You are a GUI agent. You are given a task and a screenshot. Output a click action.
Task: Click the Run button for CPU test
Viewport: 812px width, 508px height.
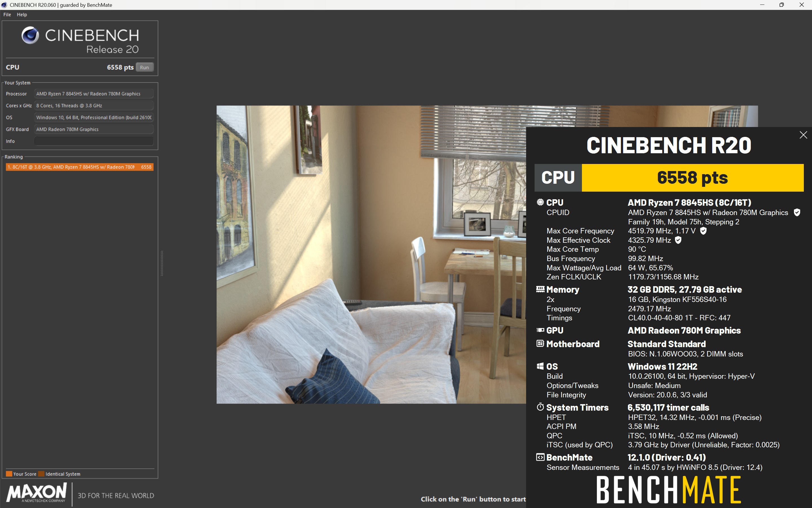145,67
